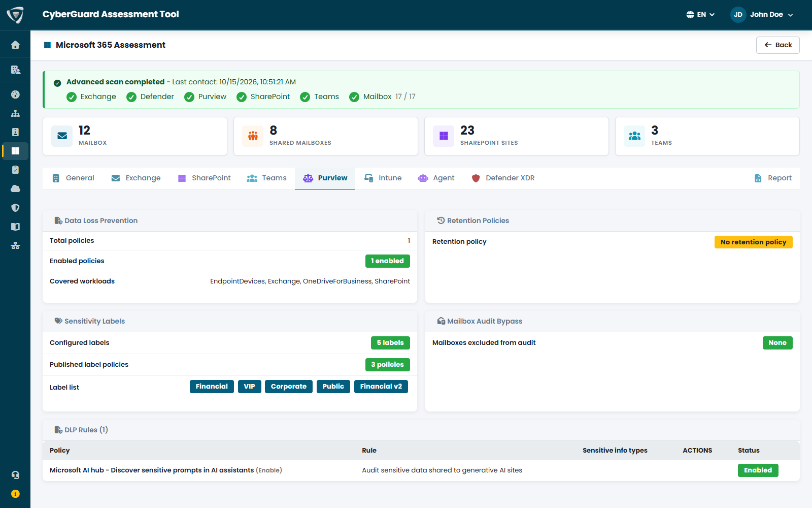812x508 pixels.
Task: Click the building-user icon in the sidebar
Action: 15,70
